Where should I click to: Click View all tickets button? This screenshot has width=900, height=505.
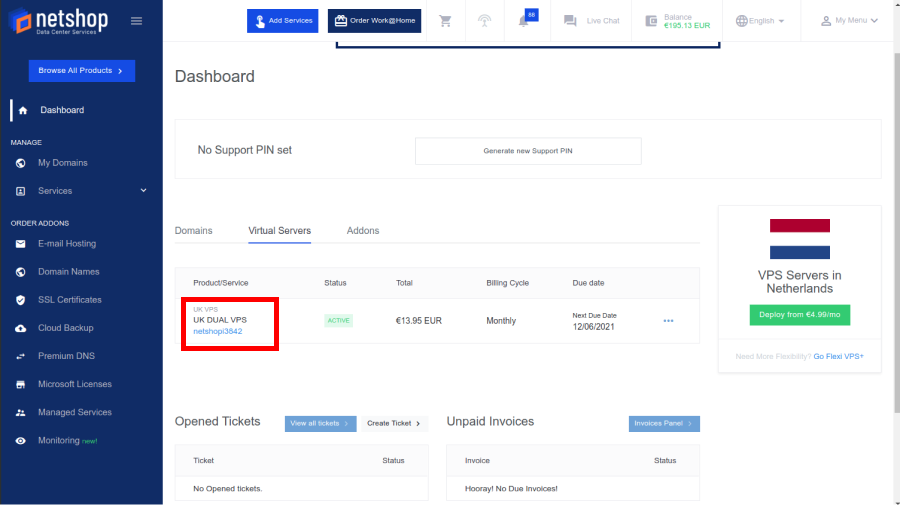[x=320, y=424]
